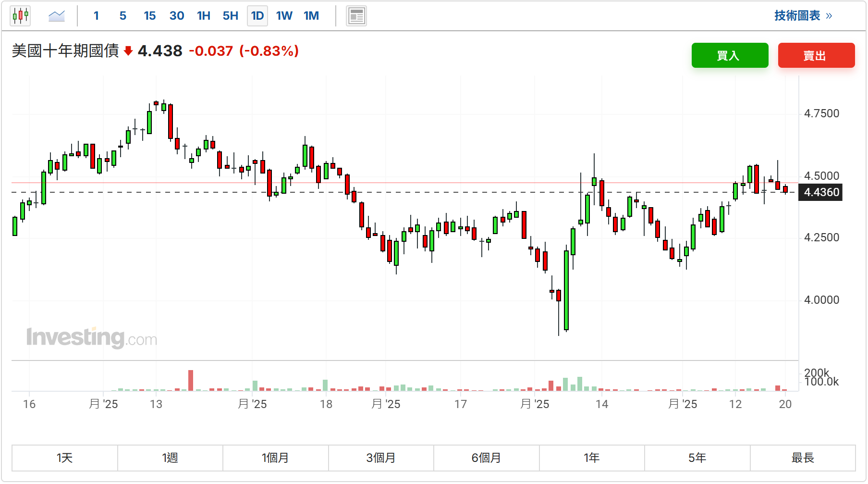Click the 4.7500 axis label
This screenshot has width=868, height=484.
pos(821,113)
